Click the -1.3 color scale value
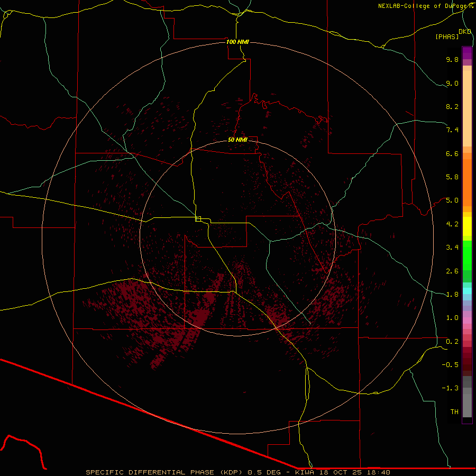The width and height of the screenshot is (476, 476). click(x=450, y=388)
